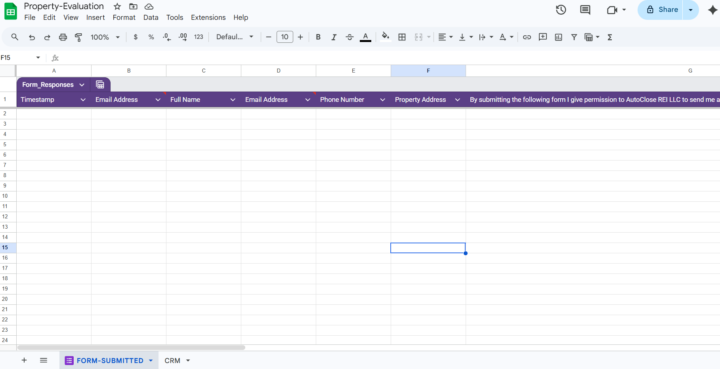Toggle bold formatting
This screenshot has width=720, height=369.
coord(318,37)
